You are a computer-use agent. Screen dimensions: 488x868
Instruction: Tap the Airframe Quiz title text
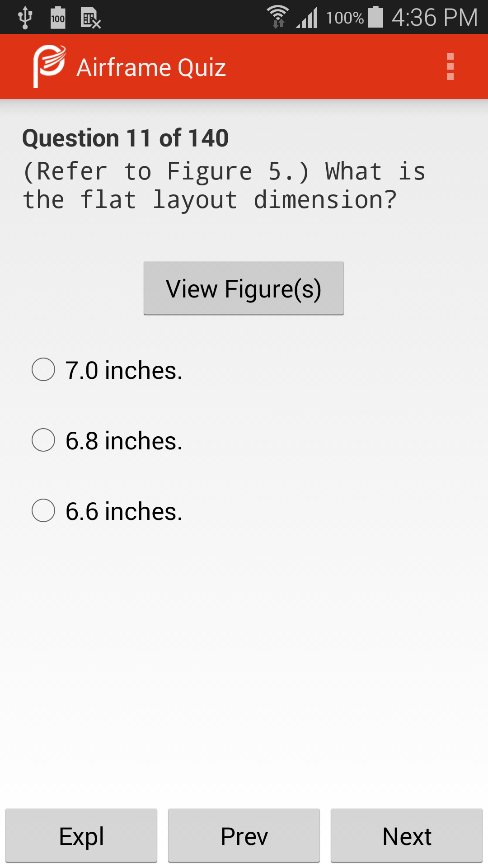coord(151,67)
